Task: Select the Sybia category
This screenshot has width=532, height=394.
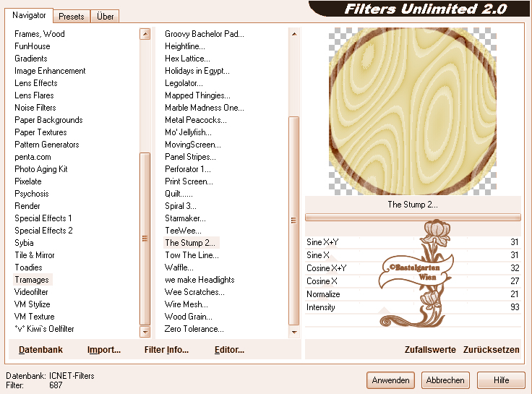Action: (24, 243)
